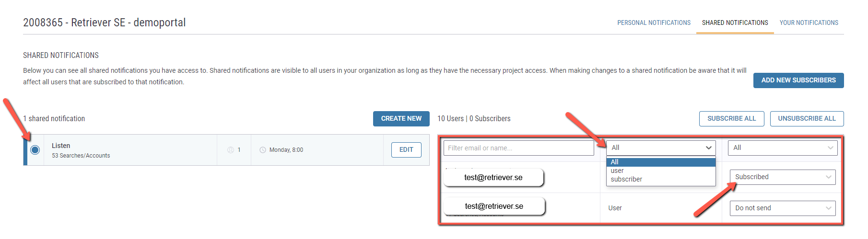Switch to the Personal Notifications tab
Image resolution: width=868 pixels, height=239 pixels.
pyautogui.click(x=654, y=23)
